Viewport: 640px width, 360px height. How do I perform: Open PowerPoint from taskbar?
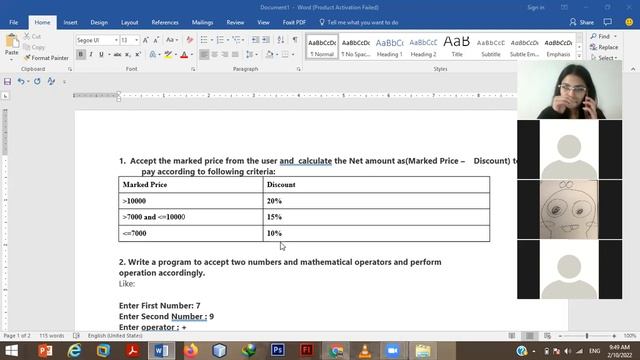click(45, 351)
